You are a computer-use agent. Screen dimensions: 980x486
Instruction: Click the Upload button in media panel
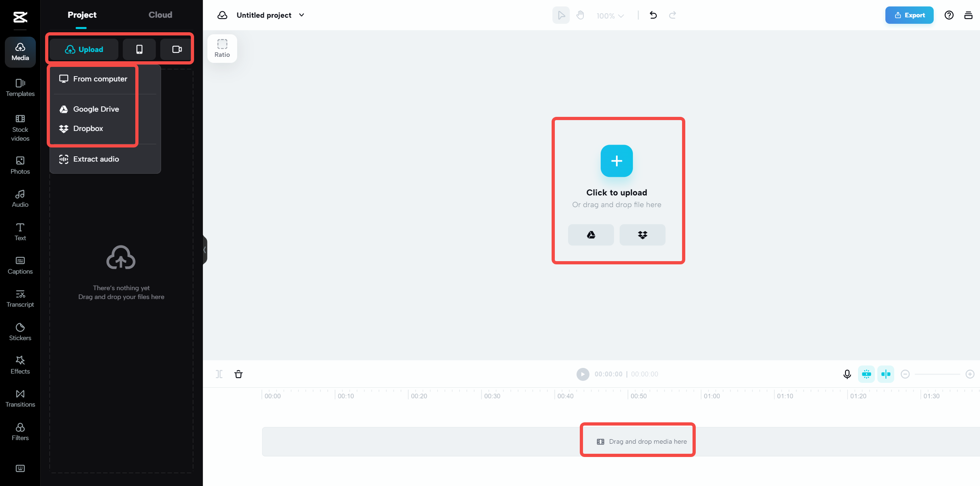coord(85,49)
